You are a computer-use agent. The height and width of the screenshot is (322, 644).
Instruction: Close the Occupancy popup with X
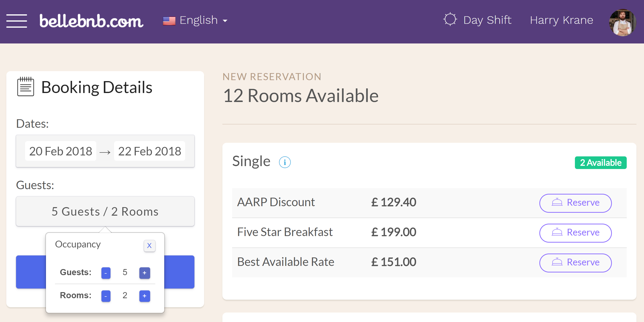coord(149,246)
